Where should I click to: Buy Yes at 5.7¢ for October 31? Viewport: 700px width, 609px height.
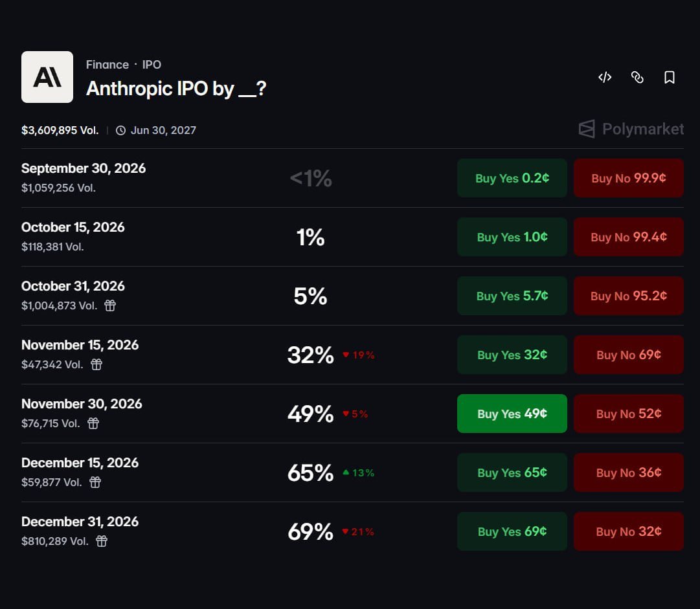point(512,296)
